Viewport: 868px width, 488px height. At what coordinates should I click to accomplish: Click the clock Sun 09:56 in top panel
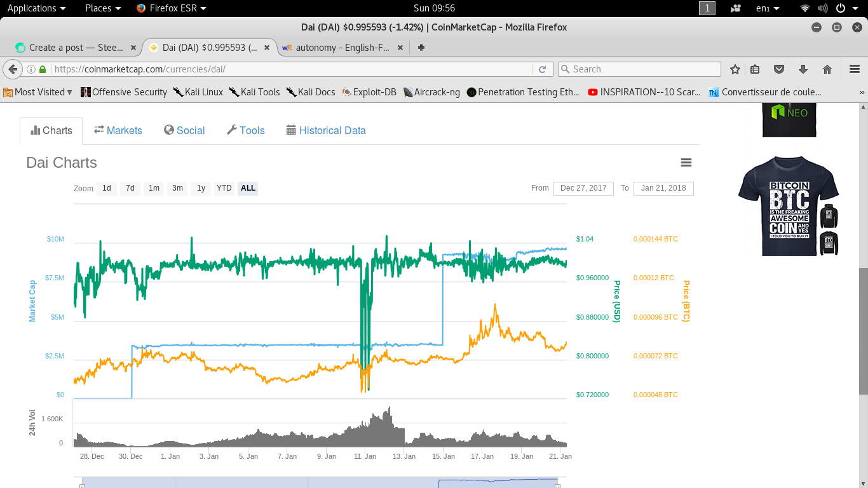click(434, 8)
